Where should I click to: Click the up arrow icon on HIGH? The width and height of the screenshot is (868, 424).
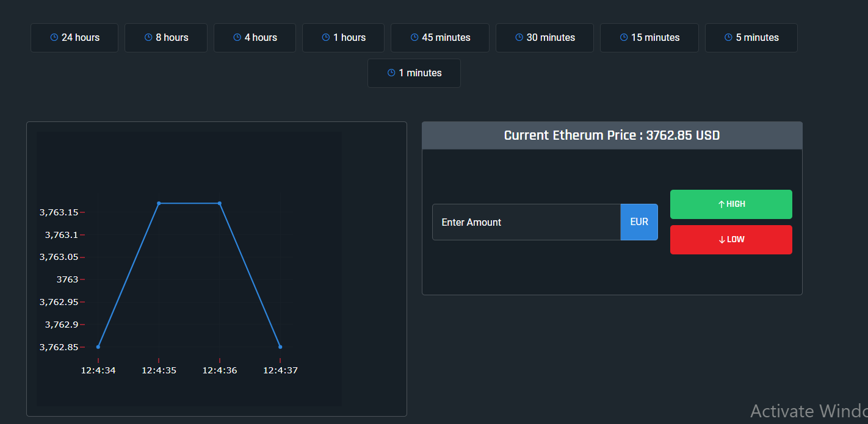pos(722,204)
